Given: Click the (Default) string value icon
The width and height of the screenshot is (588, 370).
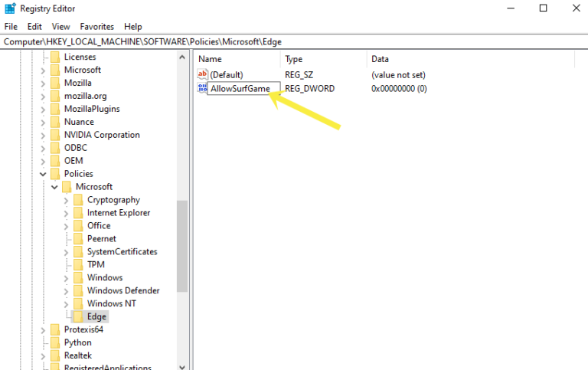Looking at the screenshot, I should click(x=202, y=74).
